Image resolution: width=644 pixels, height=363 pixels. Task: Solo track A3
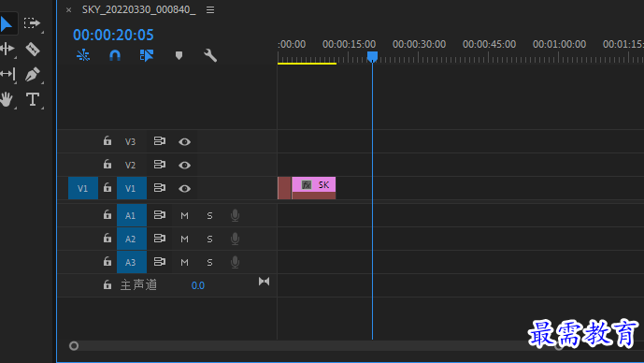click(x=209, y=262)
